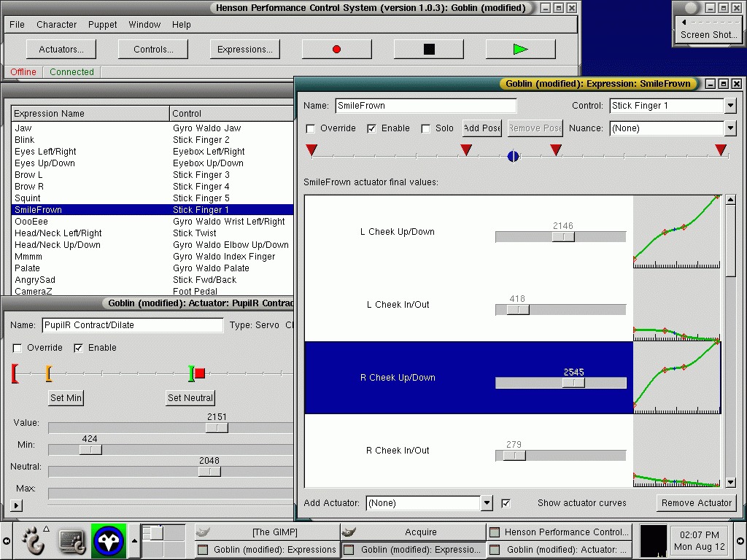
Task: Click the Remove Actuator button
Action: click(x=696, y=503)
